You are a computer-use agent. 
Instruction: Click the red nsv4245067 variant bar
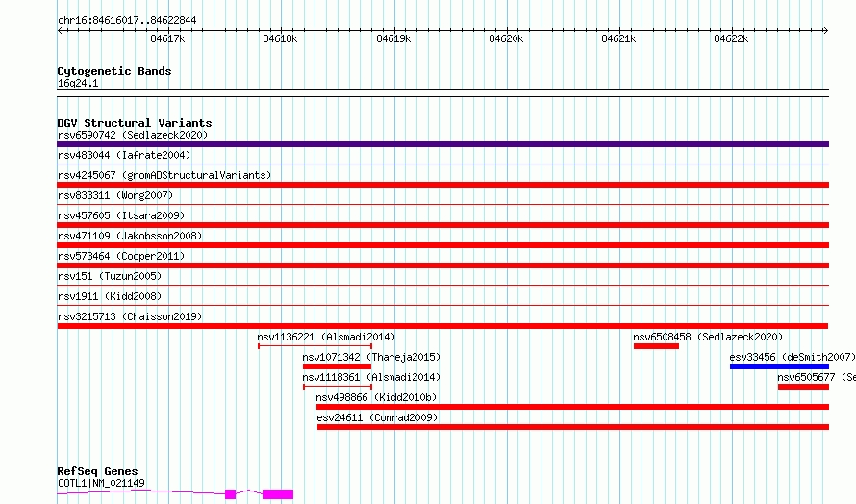pos(442,185)
